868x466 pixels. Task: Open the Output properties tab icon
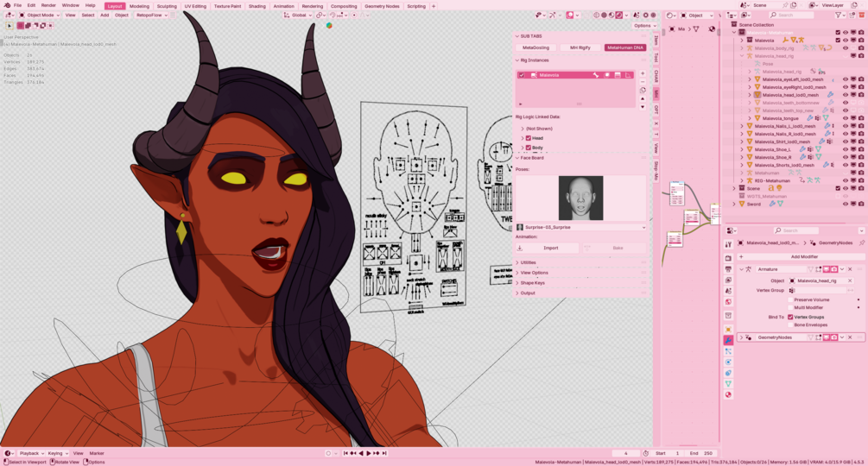728,269
